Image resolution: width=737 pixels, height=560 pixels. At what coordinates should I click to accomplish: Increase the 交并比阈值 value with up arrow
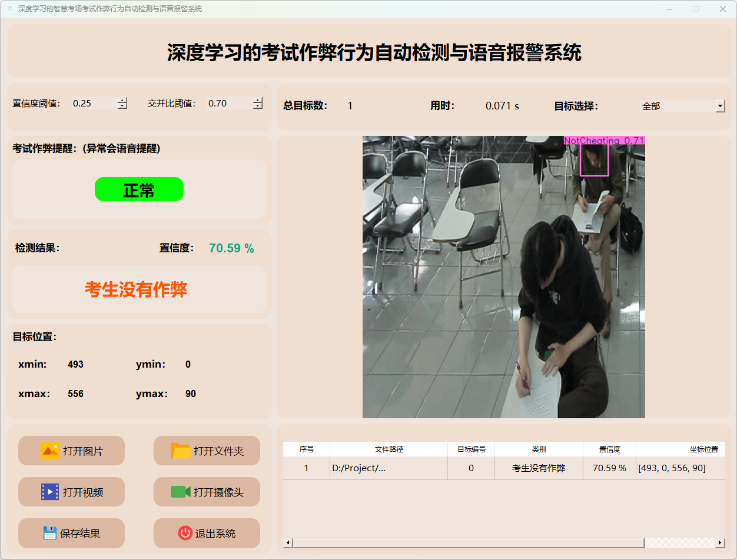257,100
